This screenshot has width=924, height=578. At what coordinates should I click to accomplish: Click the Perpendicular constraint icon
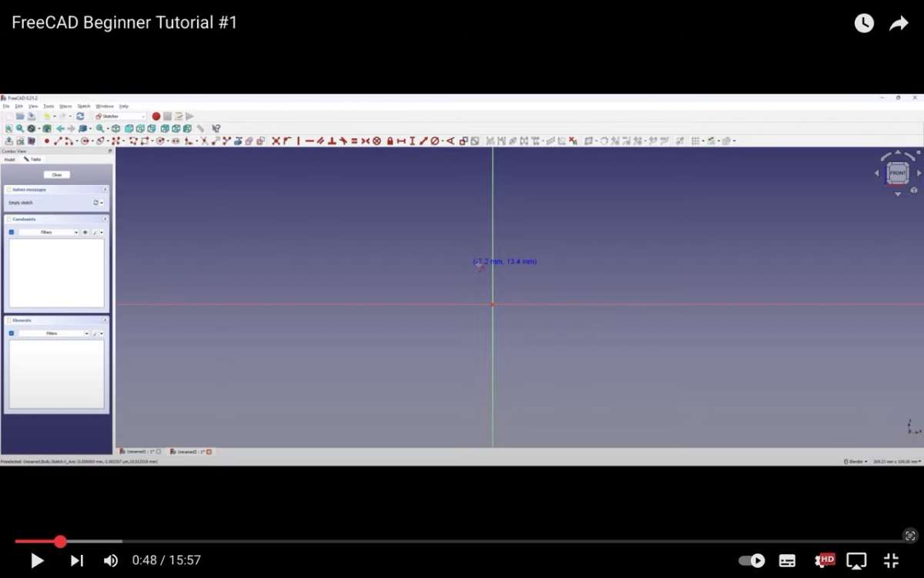coord(332,141)
